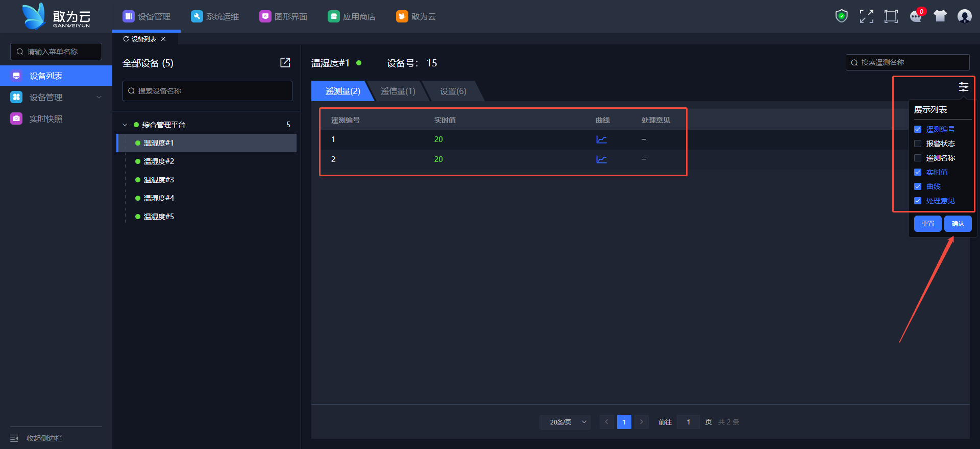
Task: Collapse the 综合管理平台 tree node
Action: click(125, 125)
